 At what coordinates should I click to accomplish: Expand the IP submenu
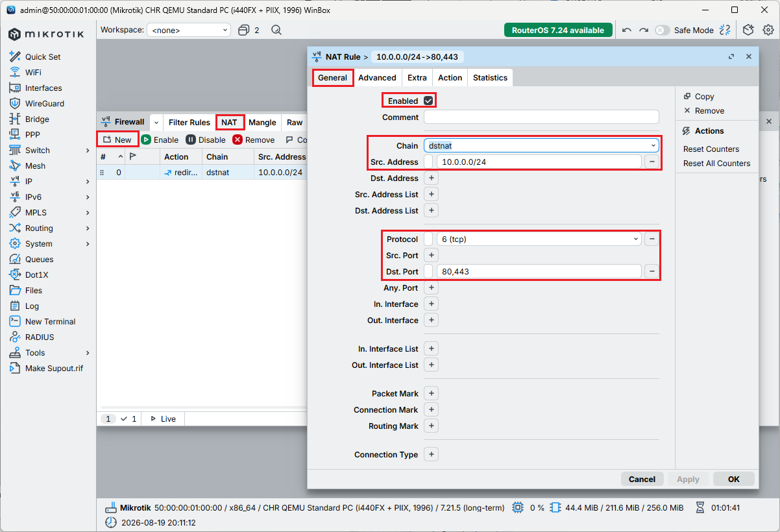(x=88, y=181)
